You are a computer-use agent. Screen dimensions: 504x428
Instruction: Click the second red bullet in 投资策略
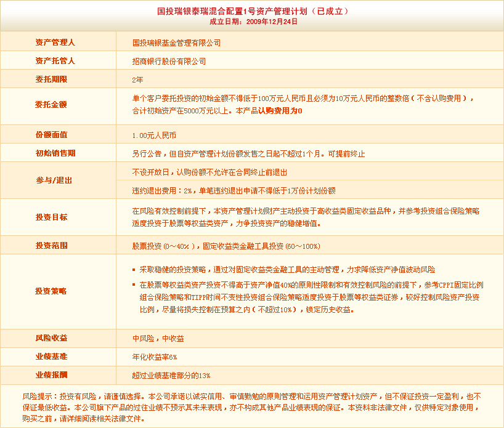tap(134, 285)
